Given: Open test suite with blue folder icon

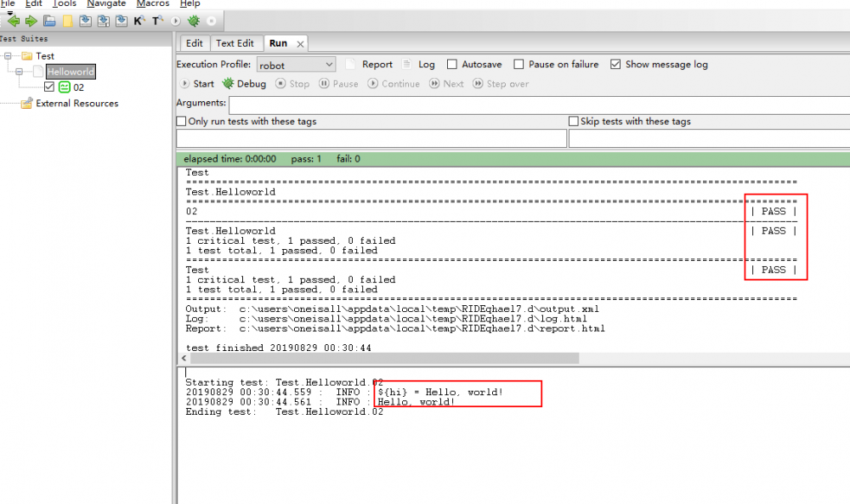Looking at the screenshot, I should (49, 21).
